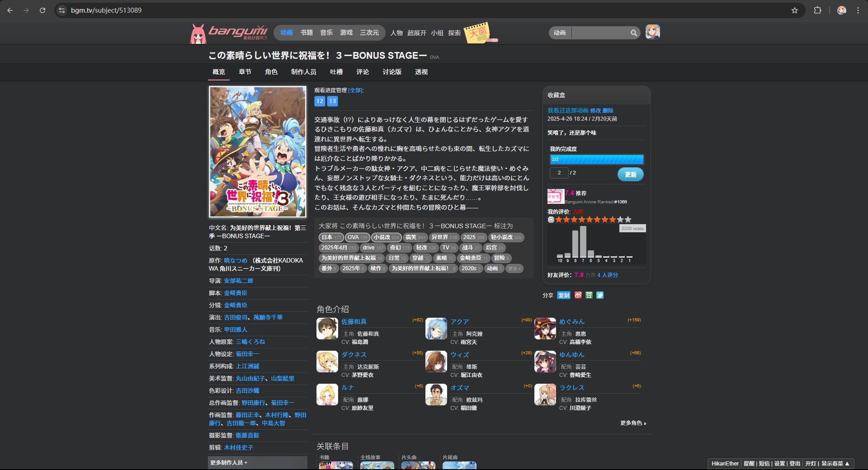Click 删除 in collection box
The height and width of the screenshot is (470, 868).
point(608,110)
